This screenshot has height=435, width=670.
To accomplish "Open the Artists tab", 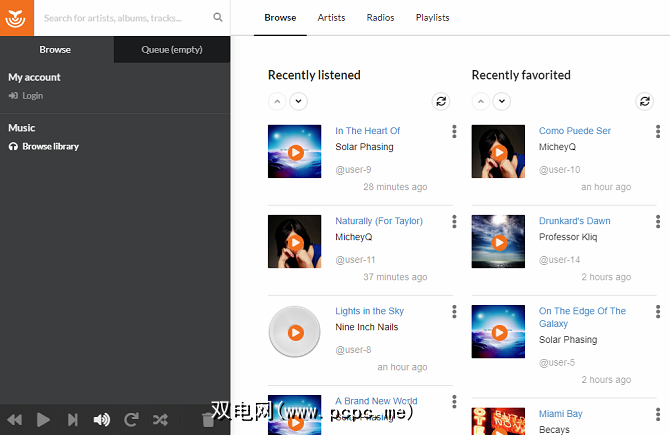I will point(331,18).
